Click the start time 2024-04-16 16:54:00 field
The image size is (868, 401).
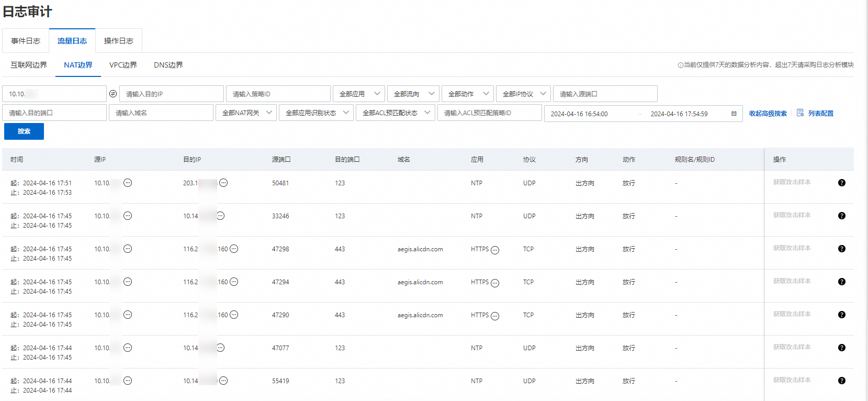579,114
